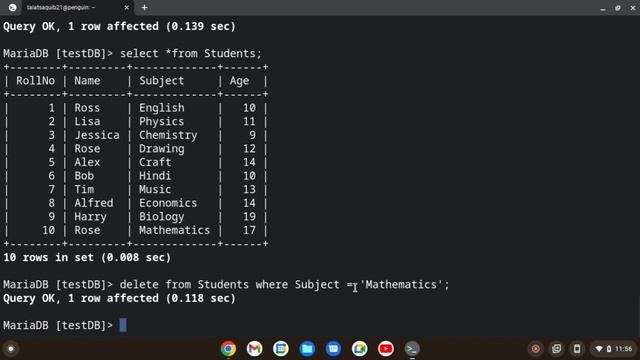Click the penguin icon on terminal tab

(12, 7)
